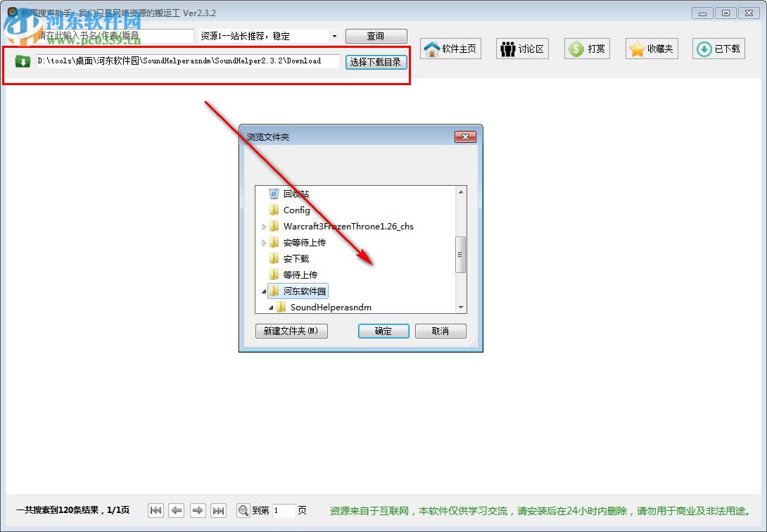
Task: Click 选择下载目录 choose download directory
Action: 376,62
